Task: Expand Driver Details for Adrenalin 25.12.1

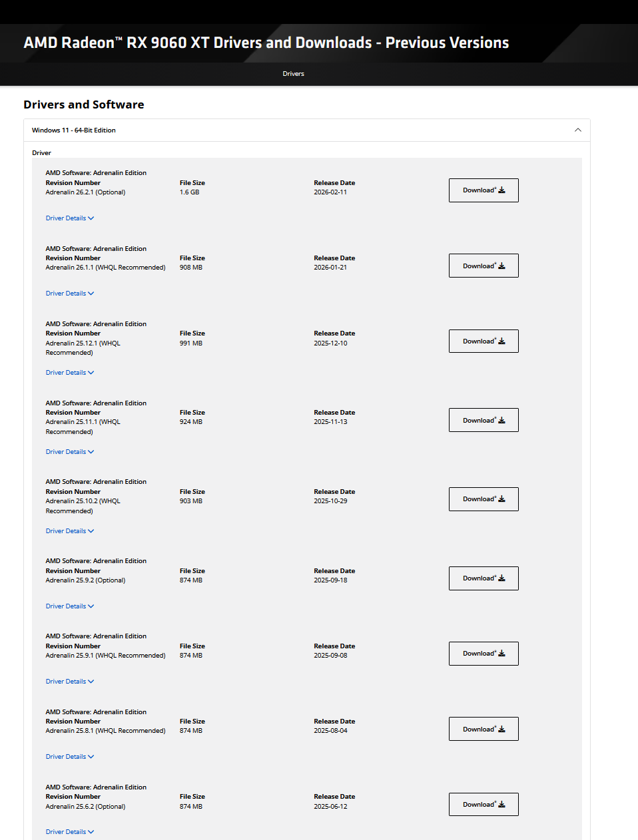Action: [x=70, y=373]
